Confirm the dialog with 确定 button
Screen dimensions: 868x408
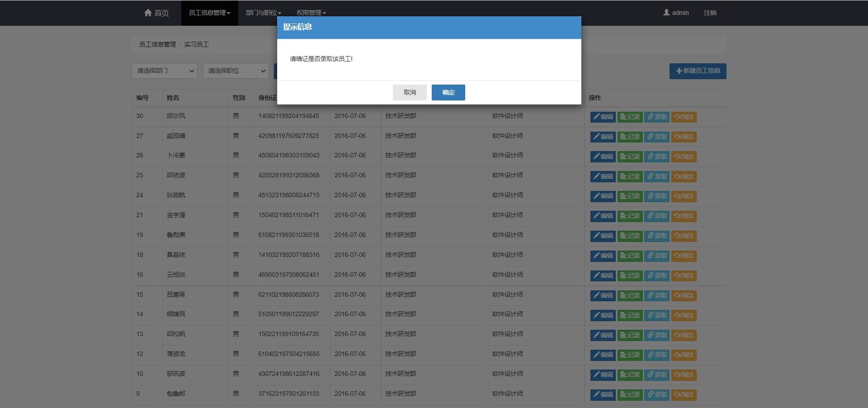(448, 92)
